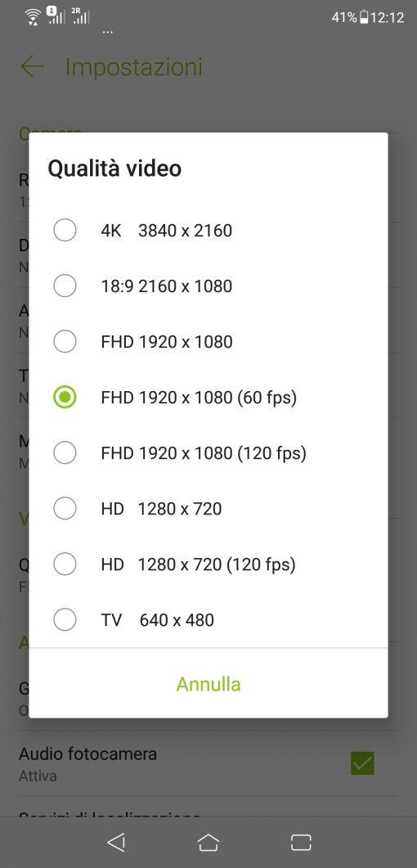Tap the Impostazioni header title
This screenshot has height=868, width=417.
[134, 67]
